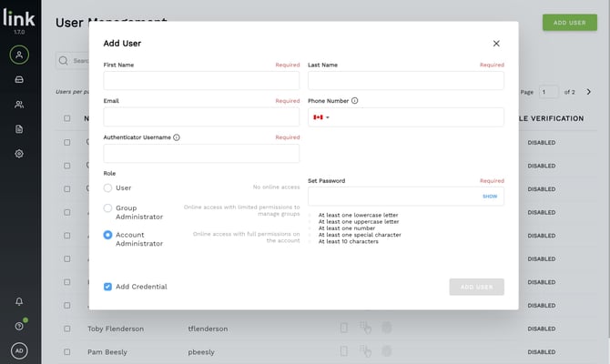The width and height of the screenshot is (610, 364).
Task: Click the Phone Number info icon
Action: pyautogui.click(x=354, y=101)
